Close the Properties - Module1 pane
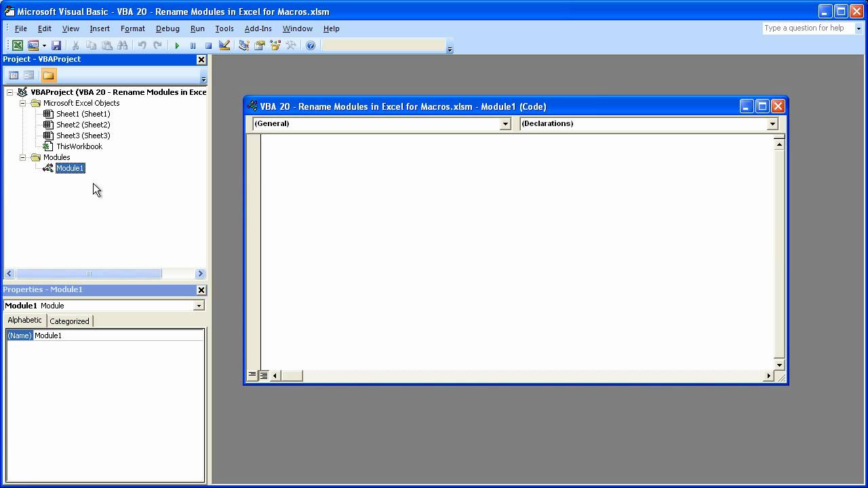Image resolution: width=868 pixels, height=488 pixels. (201, 290)
